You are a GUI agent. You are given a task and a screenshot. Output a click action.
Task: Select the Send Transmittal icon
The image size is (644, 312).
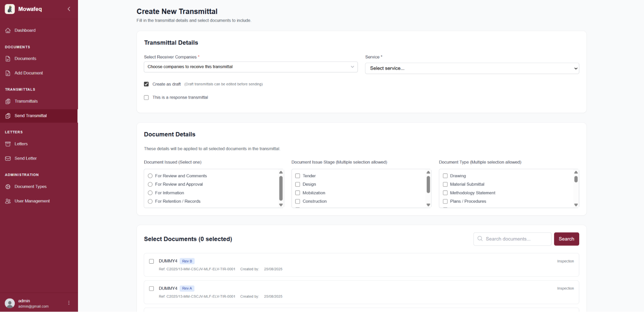point(8,116)
